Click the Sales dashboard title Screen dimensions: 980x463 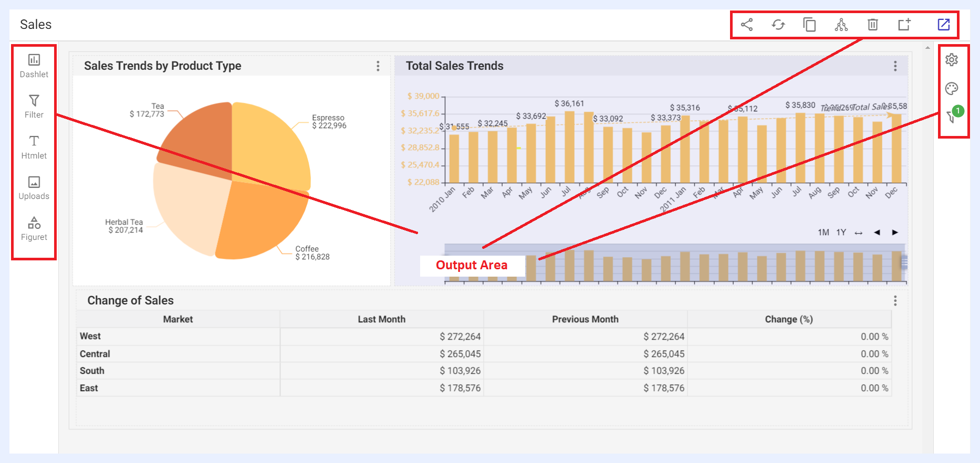[36, 25]
